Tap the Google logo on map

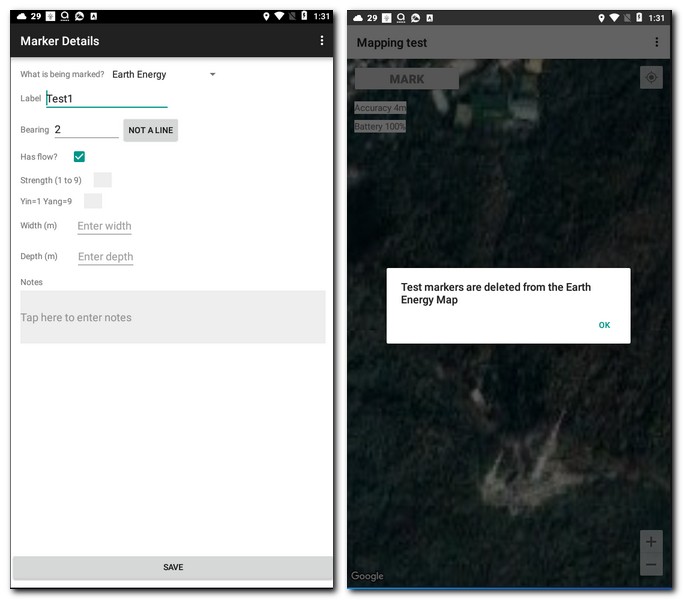pyautogui.click(x=367, y=576)
